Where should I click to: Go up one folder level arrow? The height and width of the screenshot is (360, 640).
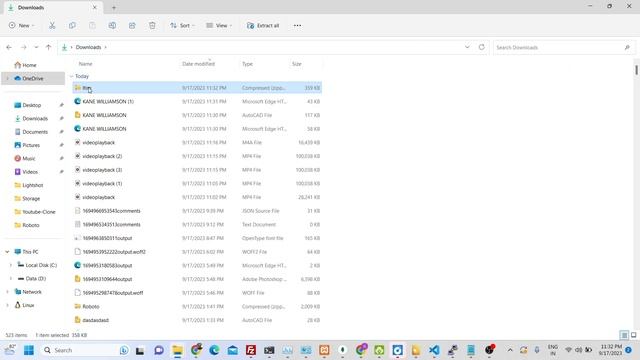[x=49, y=47]
